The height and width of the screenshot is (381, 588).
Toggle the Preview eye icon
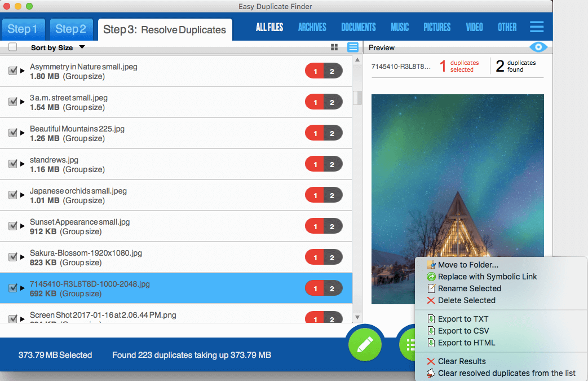538,47
